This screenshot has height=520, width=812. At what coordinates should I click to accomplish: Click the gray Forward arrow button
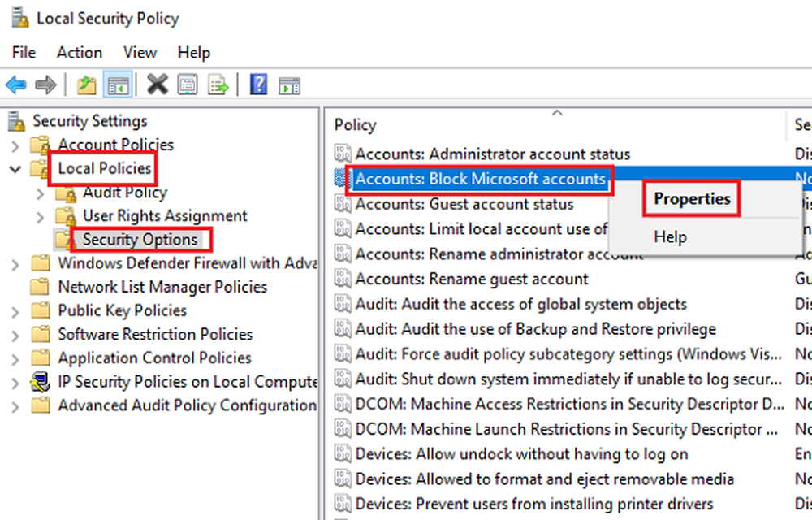(45, 84)
